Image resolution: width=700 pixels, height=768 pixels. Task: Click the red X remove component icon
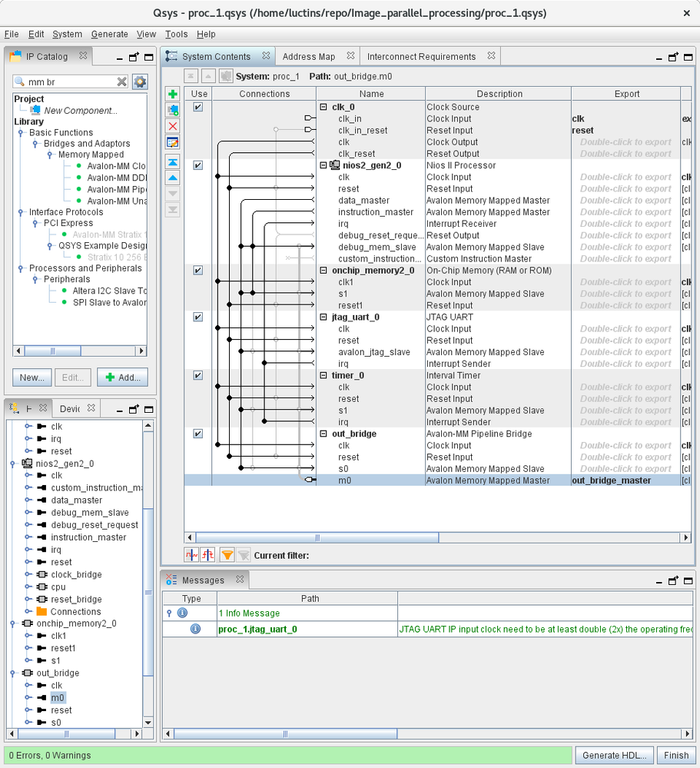pyautogui.click(x=173, y=126)
